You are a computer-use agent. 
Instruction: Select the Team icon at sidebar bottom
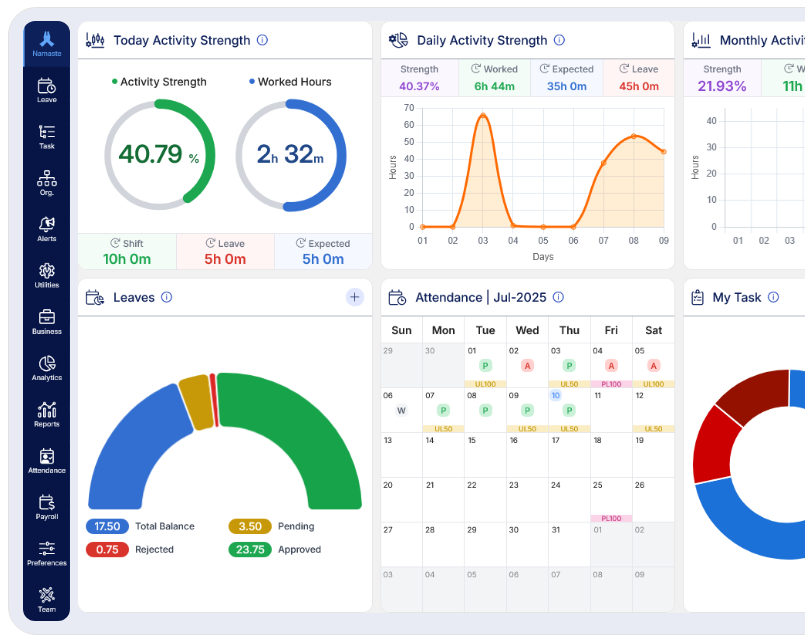46,596
